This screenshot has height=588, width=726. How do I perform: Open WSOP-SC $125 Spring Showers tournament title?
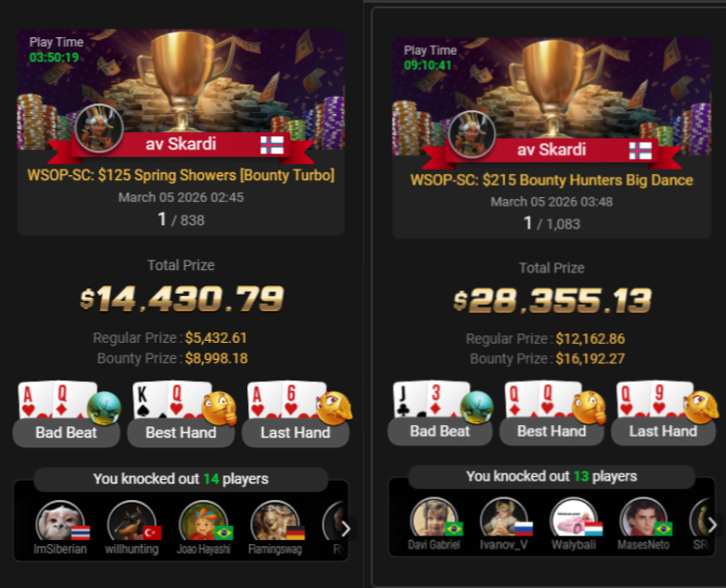(181, 175)
